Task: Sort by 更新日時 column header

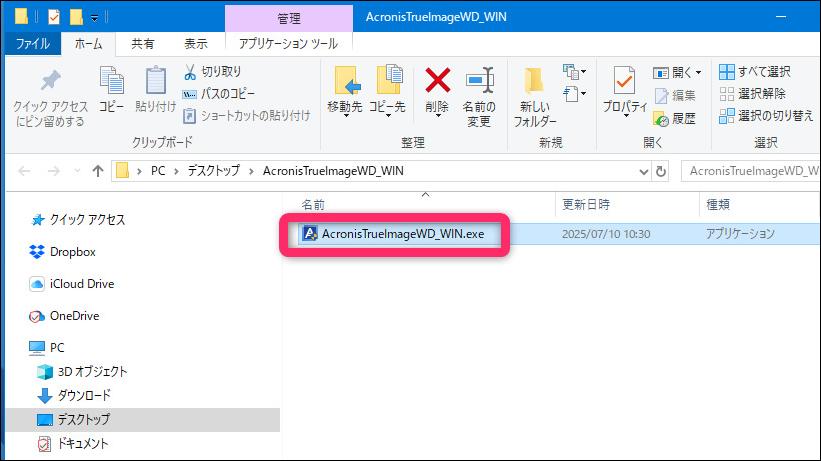Action: [x=586, y=204]
